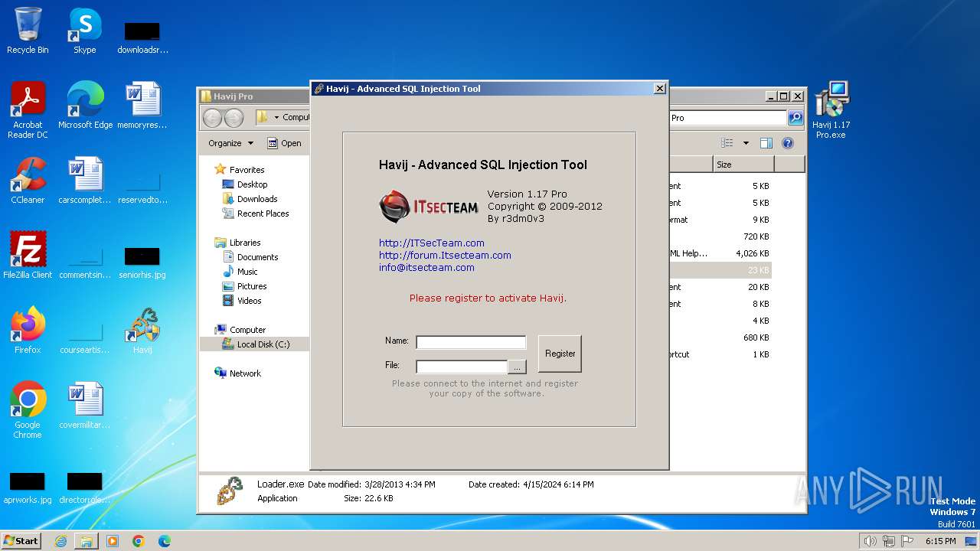Viewport: 980px width, 551px height.
Task: Click the Register button
Action: point(560,354)
